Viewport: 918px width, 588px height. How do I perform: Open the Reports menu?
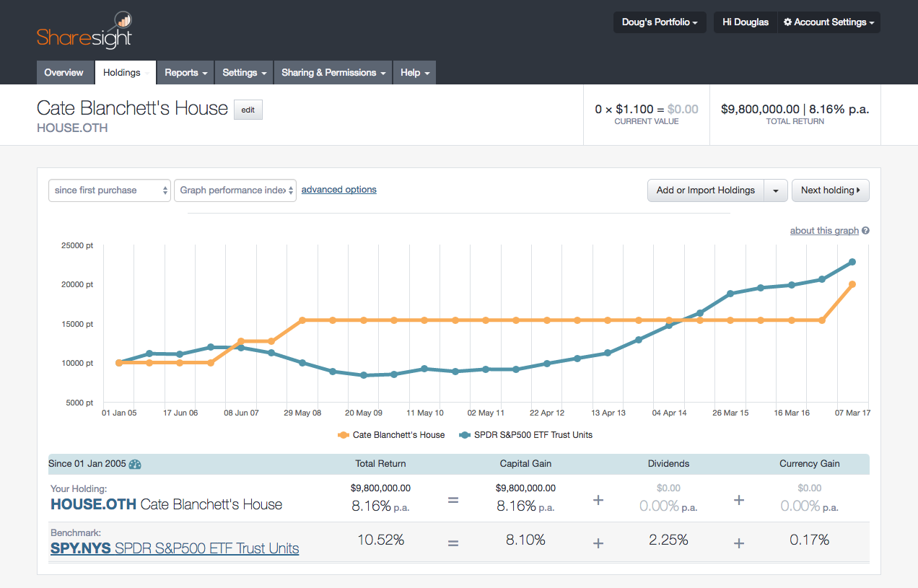(x=185, y=72)
